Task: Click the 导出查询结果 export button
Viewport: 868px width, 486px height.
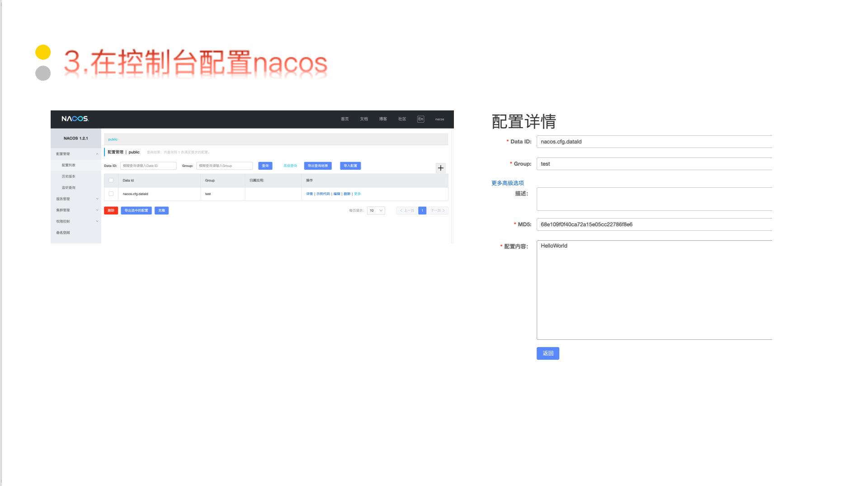Action: (318, 166)
